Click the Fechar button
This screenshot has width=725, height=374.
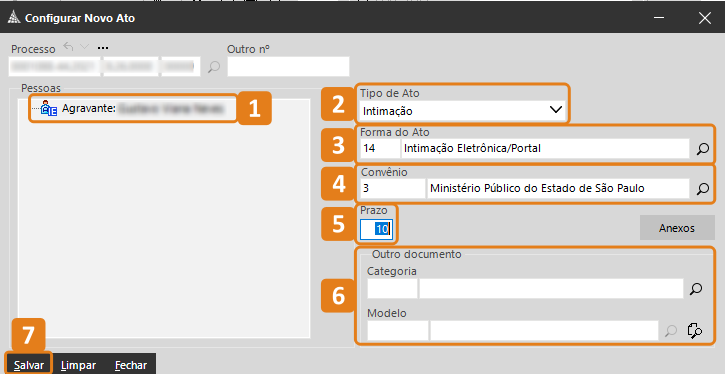131,365
